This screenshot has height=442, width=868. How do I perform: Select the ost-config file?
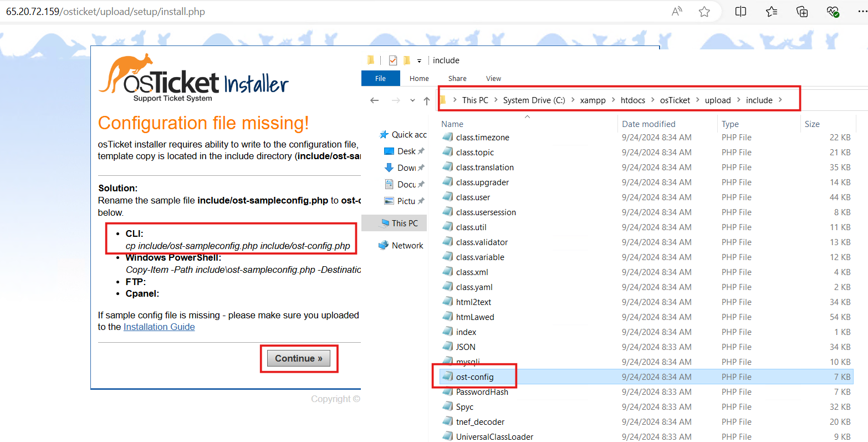[x=646, y=377]
